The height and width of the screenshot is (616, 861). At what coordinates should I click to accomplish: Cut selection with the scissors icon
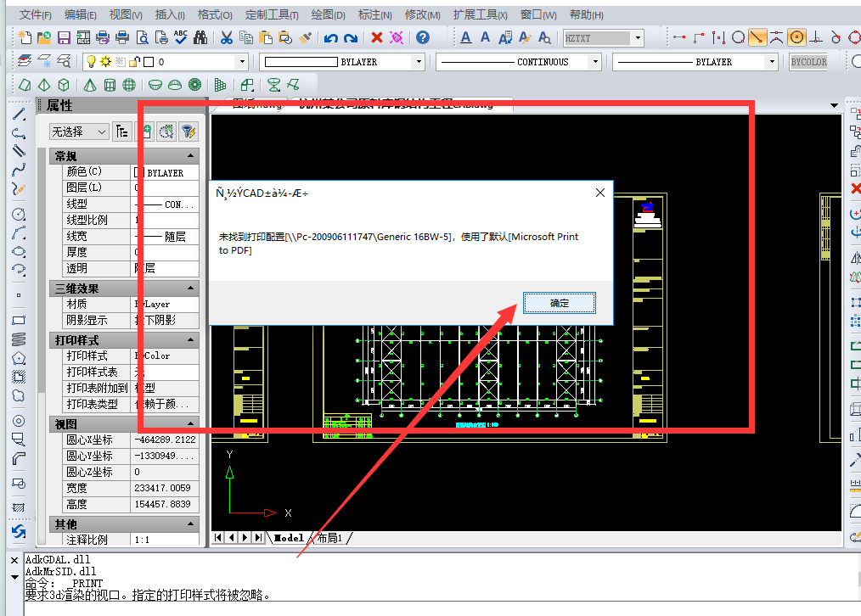click(226, 37)
